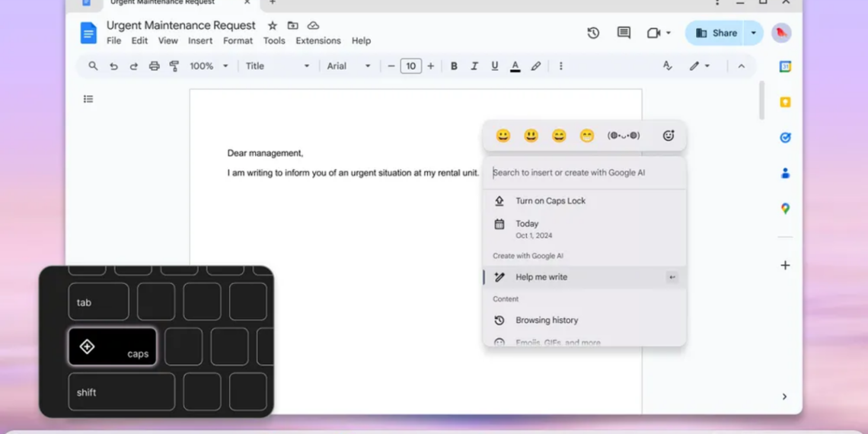Show the document outline icon
The width and height of the screenshot is (868, 434).
click(x=88, y=99)
